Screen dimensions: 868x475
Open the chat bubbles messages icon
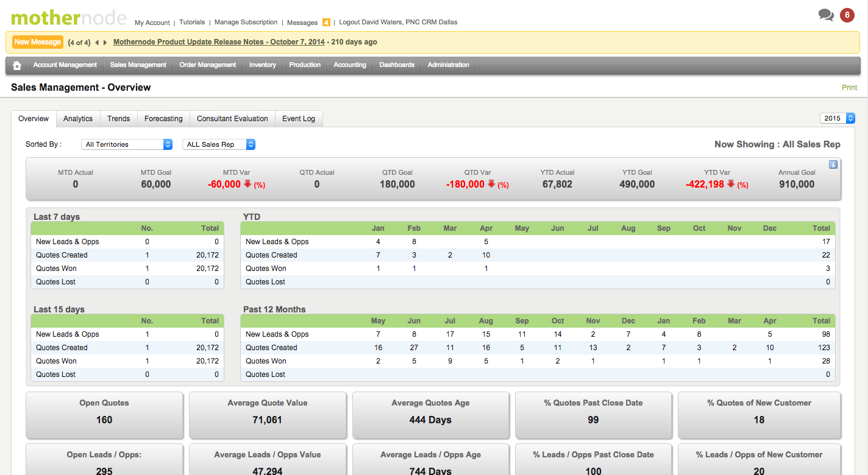pos(826,15)
